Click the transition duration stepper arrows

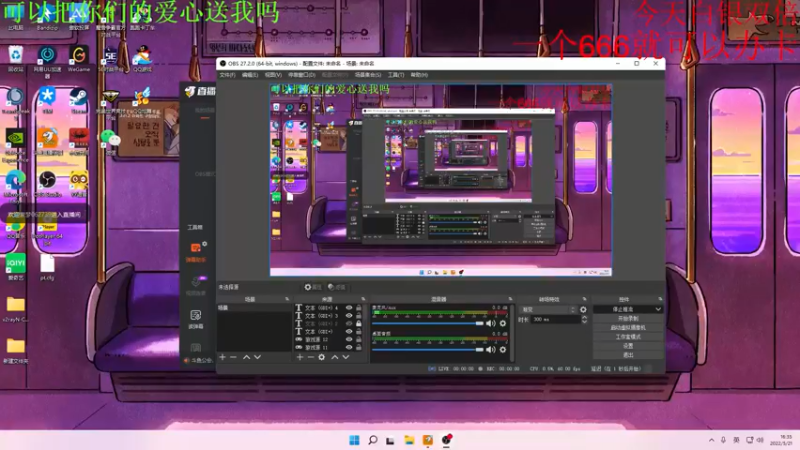pos(584,319)
